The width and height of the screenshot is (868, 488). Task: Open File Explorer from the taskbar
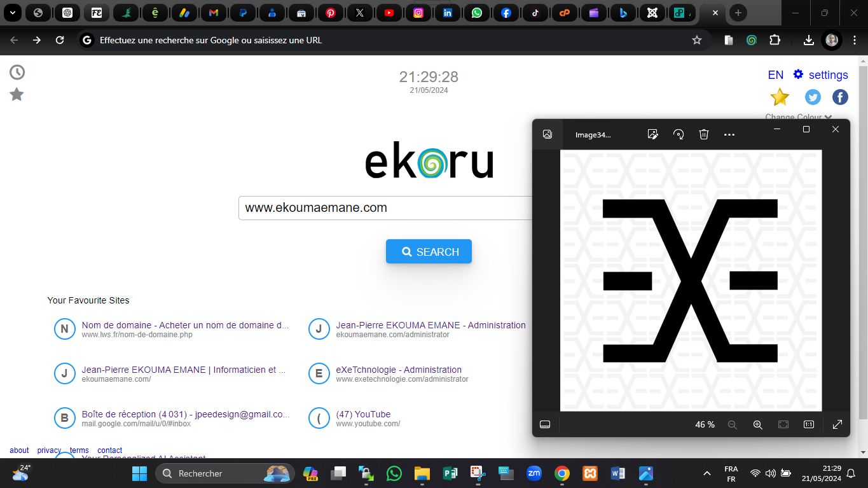422,473
